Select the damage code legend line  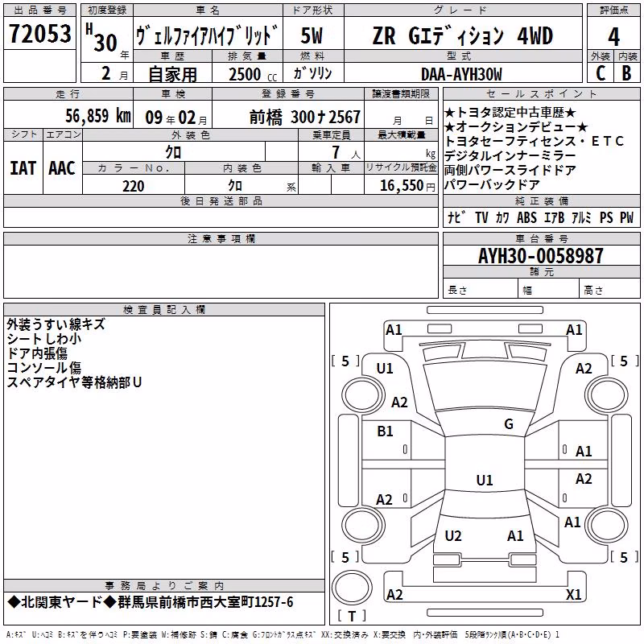(x=283, y=635)
